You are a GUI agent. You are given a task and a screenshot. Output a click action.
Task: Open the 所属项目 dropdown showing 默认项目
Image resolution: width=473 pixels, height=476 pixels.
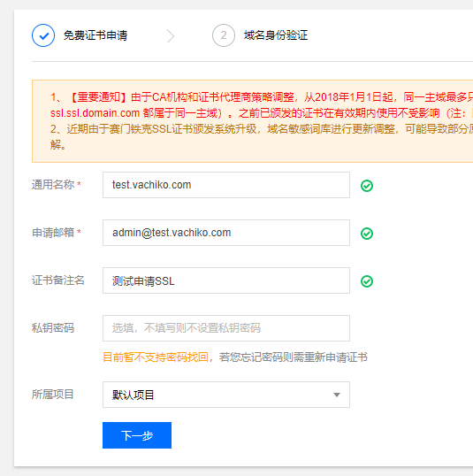tap(226, 395)
